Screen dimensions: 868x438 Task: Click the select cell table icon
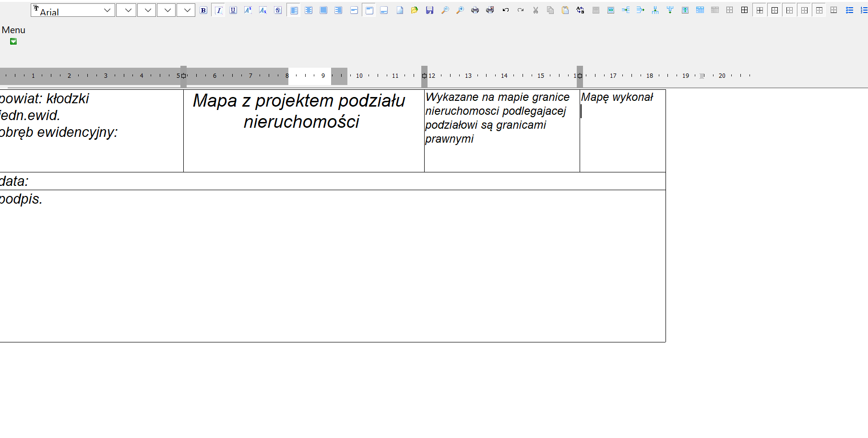tap(685, 10)
